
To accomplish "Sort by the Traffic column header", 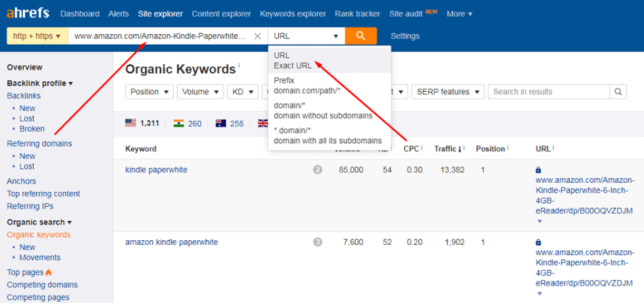I will point(445,149).
